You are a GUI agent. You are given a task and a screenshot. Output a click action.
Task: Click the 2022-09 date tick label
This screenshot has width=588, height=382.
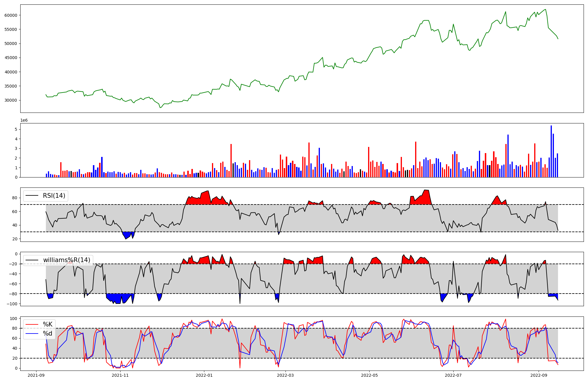pyautogui.click(x=539, y=375)
